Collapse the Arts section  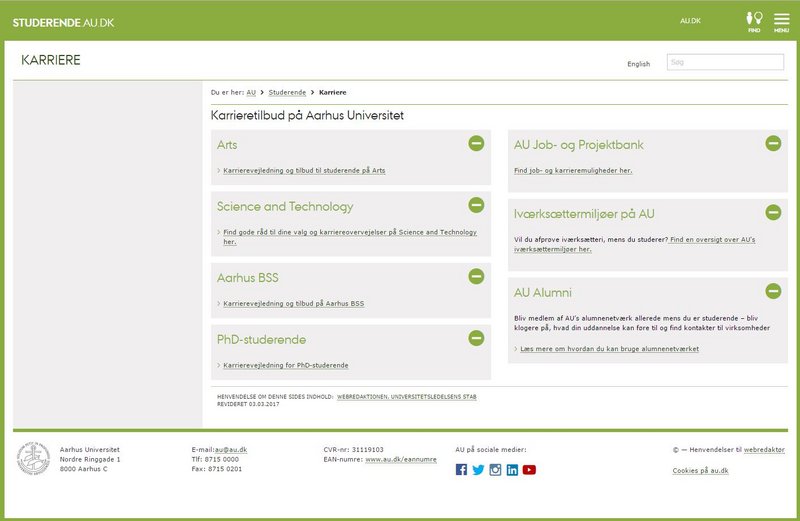coord(476,143)
